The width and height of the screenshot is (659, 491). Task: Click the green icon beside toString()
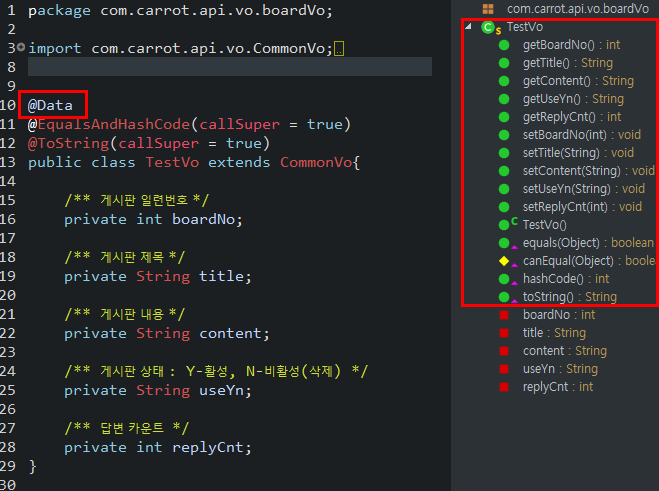[504, 297]
